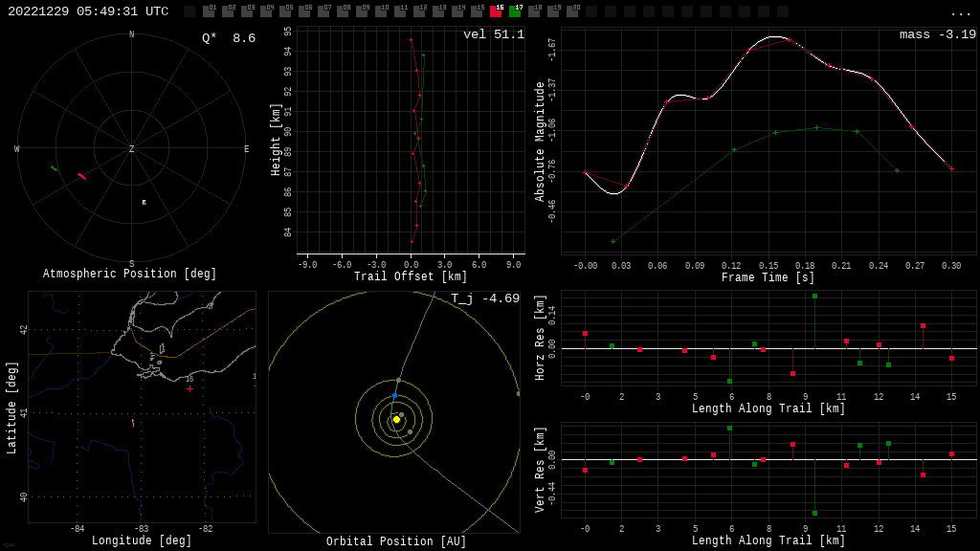Click the Absolute Magnitude axis label
Image resolution: width=980 pixels, height=551 pixels.
(540, 142)
